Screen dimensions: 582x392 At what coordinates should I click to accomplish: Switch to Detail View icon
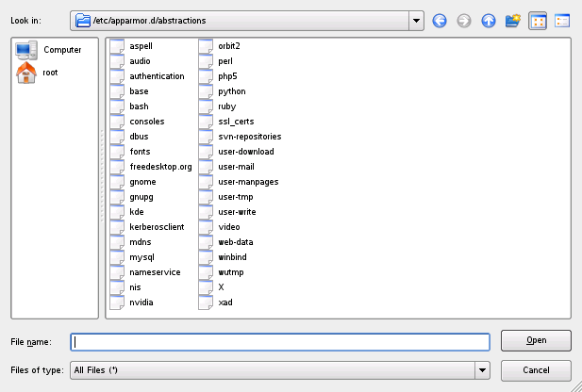point(562,21)
